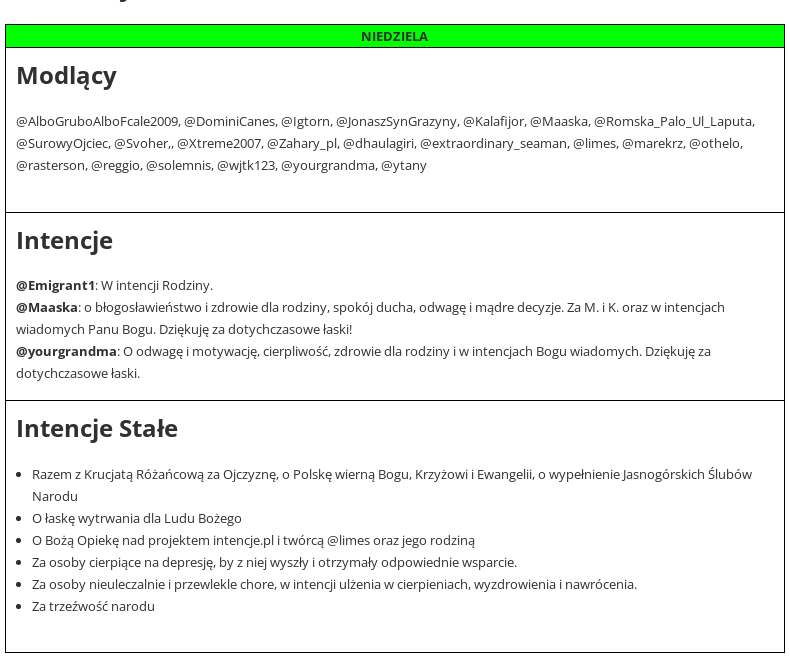Open the @Romska_Palo_Ul_Laputa mention
This screenshot has width=790, height=658.
(673, 122)
